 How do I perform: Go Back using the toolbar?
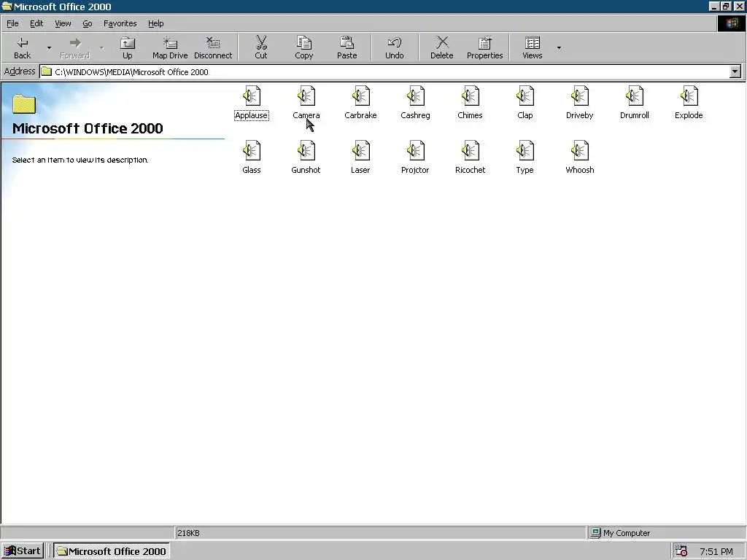[x=23, y=47]
